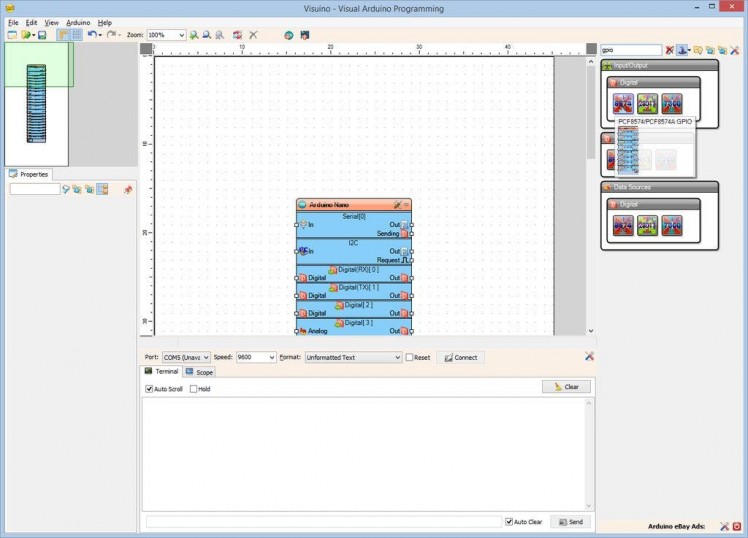748x538 pixels.
Task: Open the Arduino menu
Action: [78, 22]
